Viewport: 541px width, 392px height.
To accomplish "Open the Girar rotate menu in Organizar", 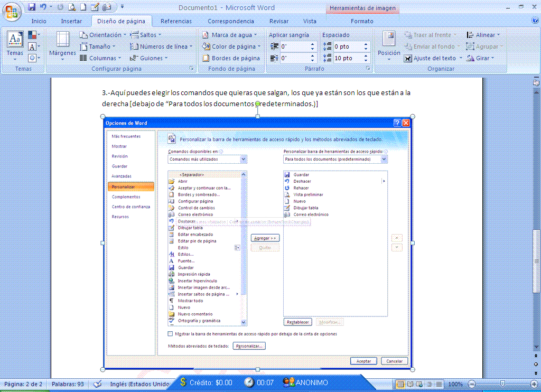I will coord(480,58).
